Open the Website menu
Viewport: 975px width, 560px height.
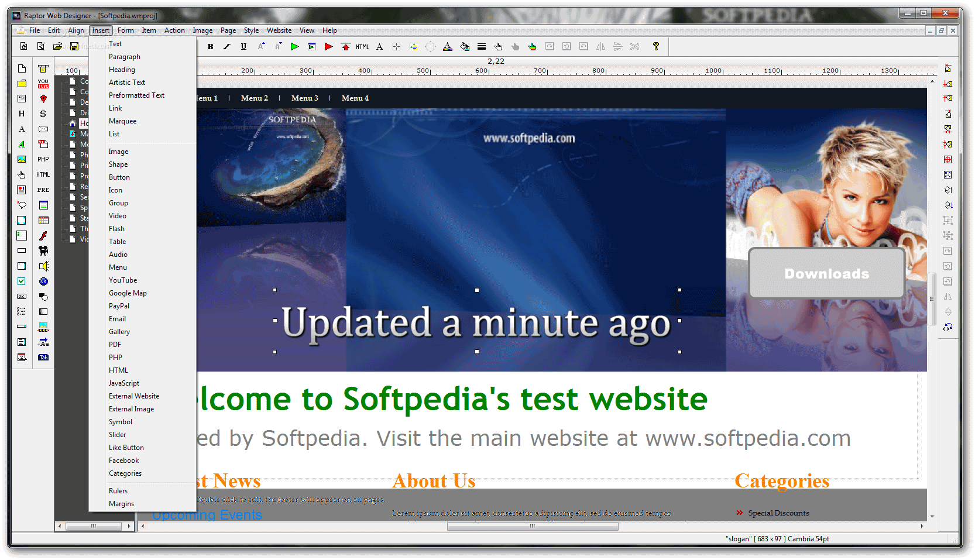pyautogui.click(x=279, y=30)
